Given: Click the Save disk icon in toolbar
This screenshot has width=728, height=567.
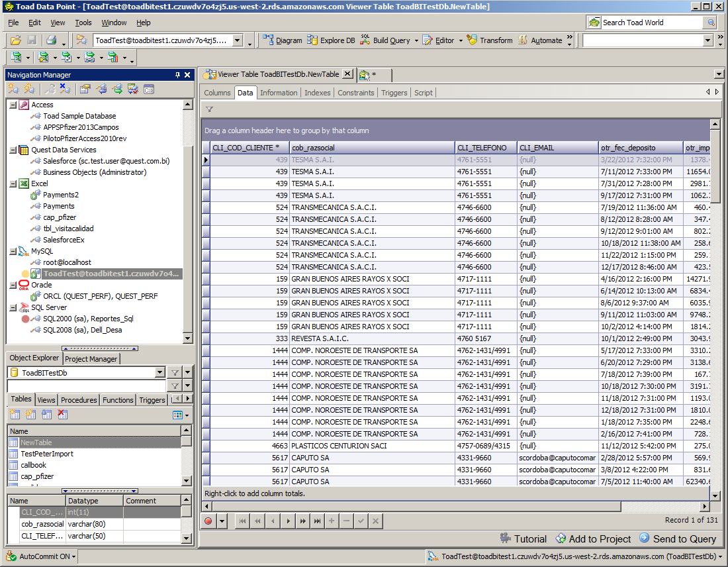Looking at the screenshot, I should pyautogui.click(x=32, y=40).
